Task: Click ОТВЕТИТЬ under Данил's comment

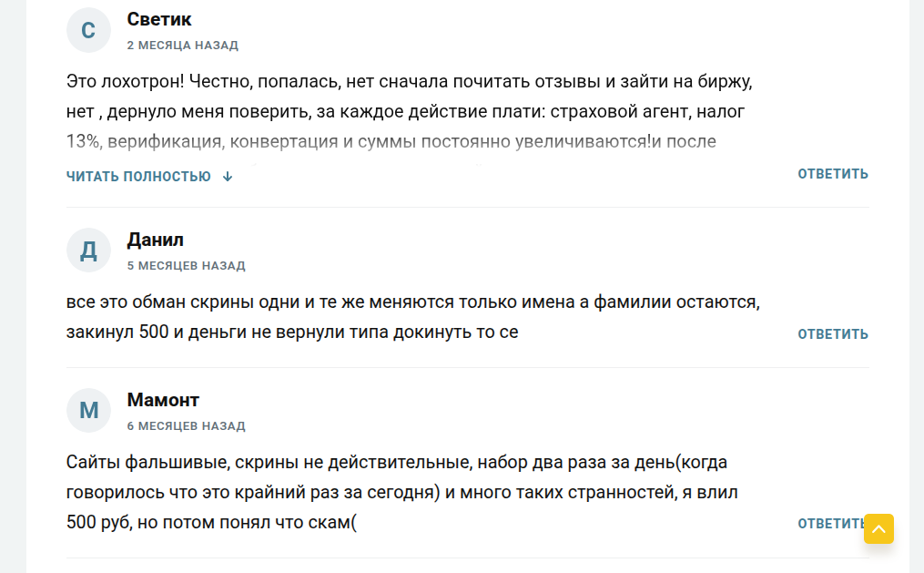Action: (x=831, y=333)
